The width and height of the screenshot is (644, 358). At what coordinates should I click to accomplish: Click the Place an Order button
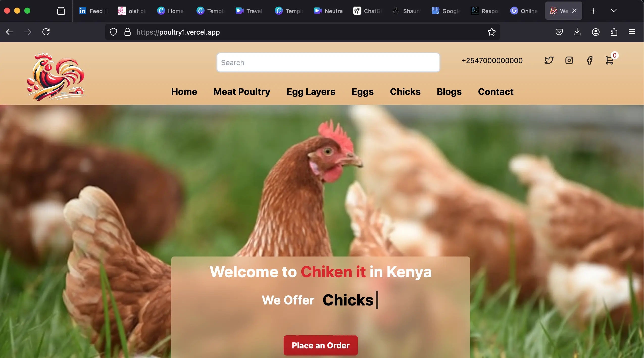(x=320, y=345)
